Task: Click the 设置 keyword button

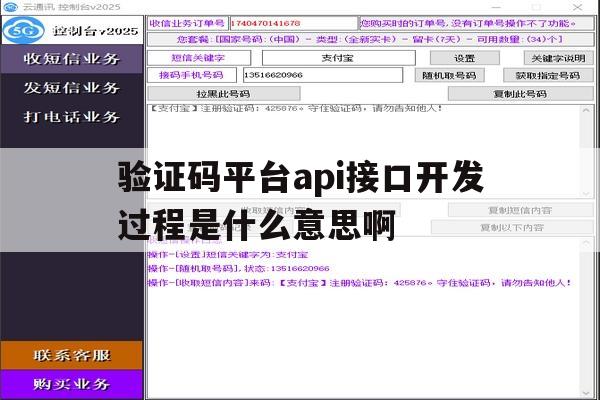Action: pyautogui.click(x=465, y=58)
